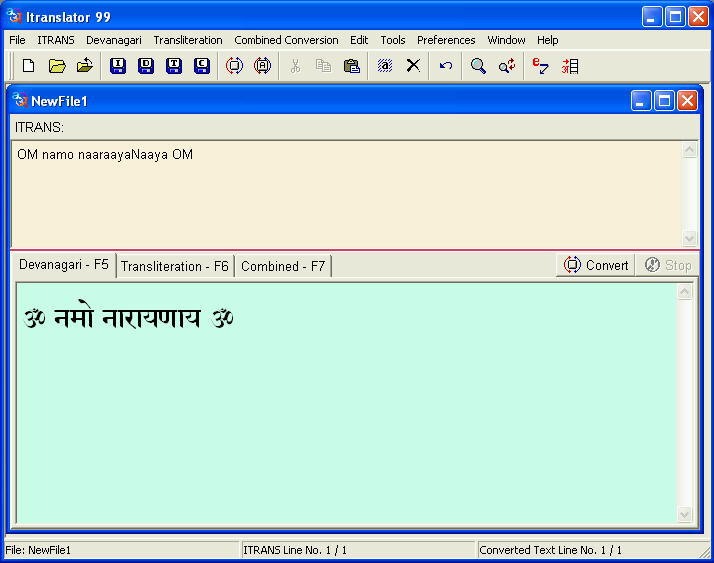Click the text 'OM namo naaraayaNaaya OM'
The height and width of the screenshot is (563, 714).
[x=105, y=155]
